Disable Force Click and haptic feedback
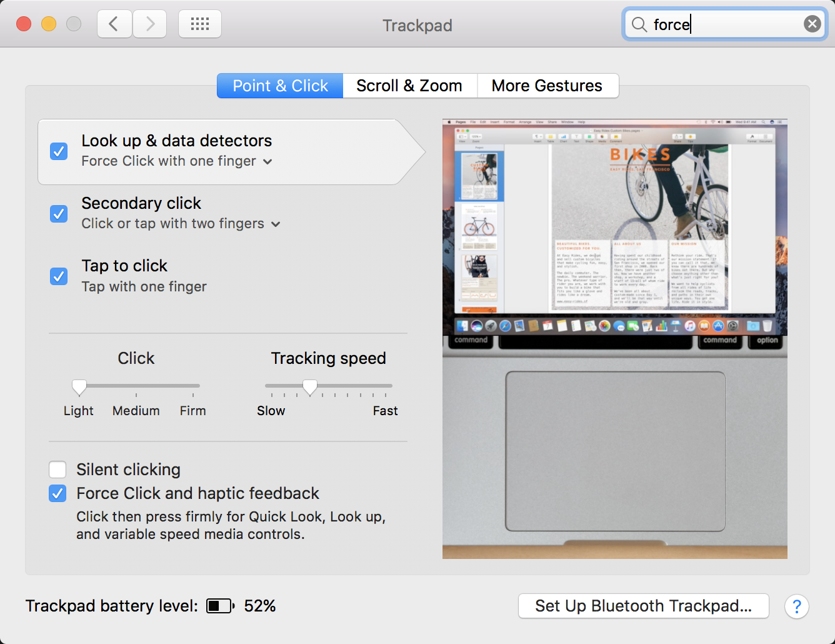This screenshot has height=644, width=835. point(57,493)
